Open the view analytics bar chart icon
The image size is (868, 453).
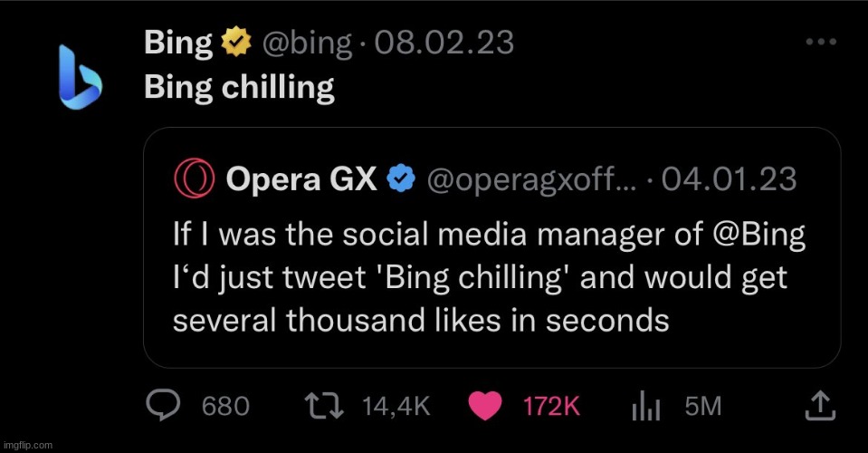pyautogui.click(x=646, y=406)
